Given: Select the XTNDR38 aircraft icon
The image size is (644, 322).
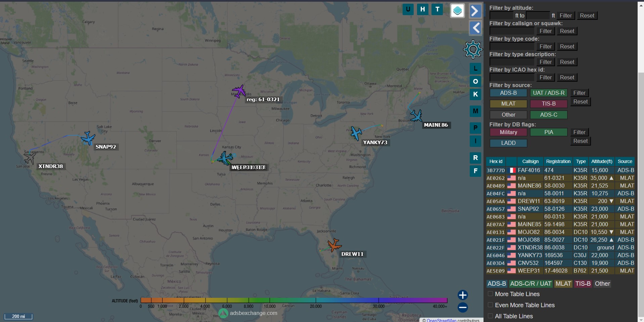Looking at the screenshot, I should [30, 157].
